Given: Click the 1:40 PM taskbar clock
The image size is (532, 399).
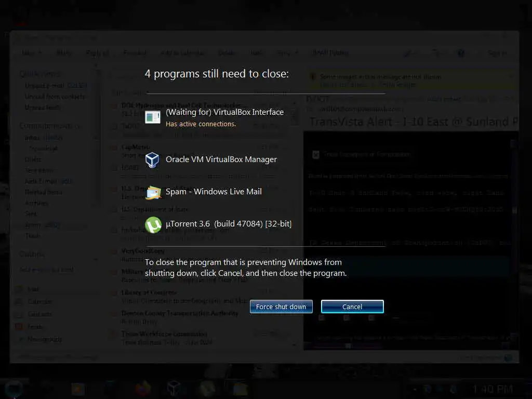Looking at the screenshot, I should coord(493,389).
